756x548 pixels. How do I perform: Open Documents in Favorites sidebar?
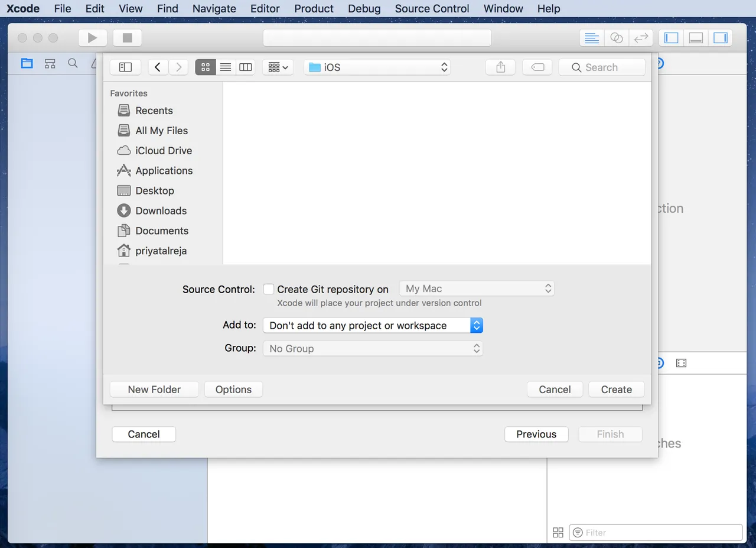click(x=154, y=231)
